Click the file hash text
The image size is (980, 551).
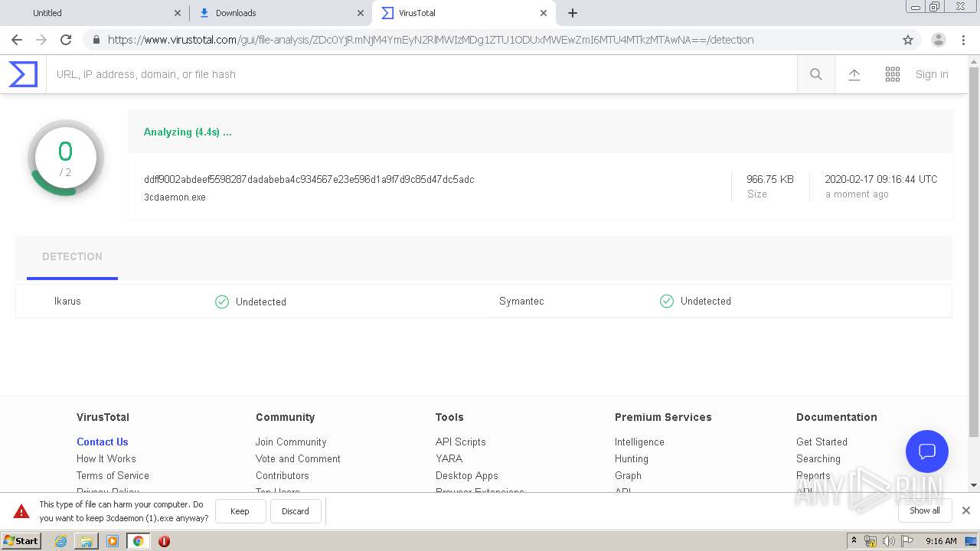[x=309, y=180]
